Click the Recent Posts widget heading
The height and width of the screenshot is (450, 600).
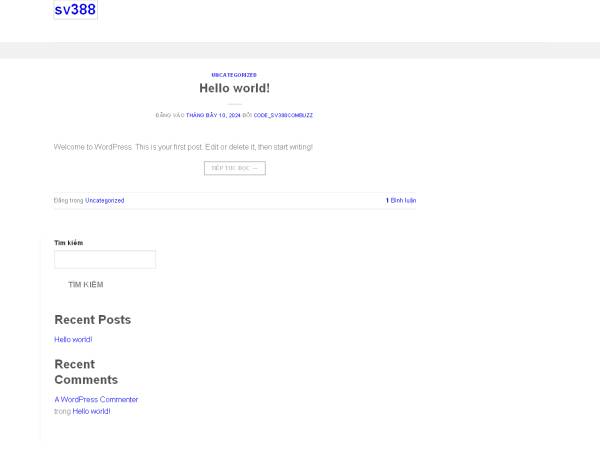92,320
